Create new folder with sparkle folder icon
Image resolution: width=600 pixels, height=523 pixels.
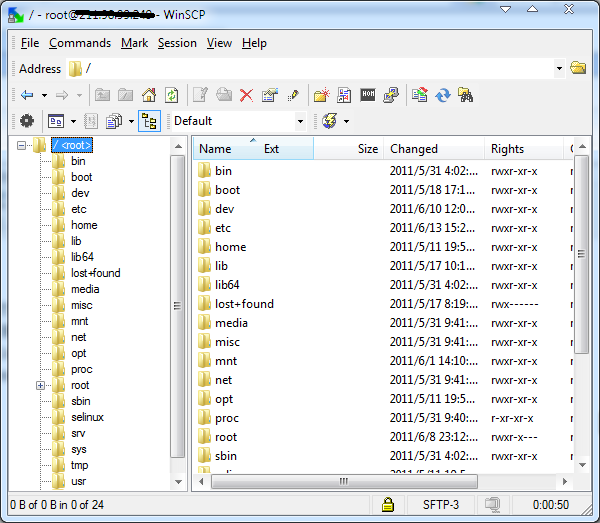click(x=321, y=95)
